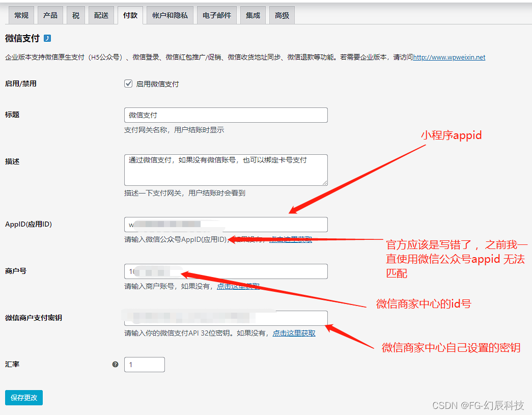
Task: Open the 点击这里获取 link under API密钥
Action: click(294, 333)
